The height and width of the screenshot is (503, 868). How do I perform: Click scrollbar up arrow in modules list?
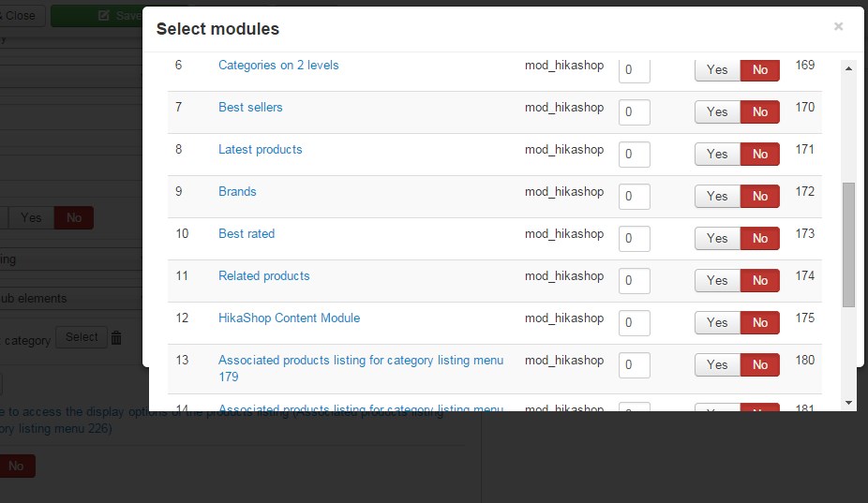pos(848,68)
